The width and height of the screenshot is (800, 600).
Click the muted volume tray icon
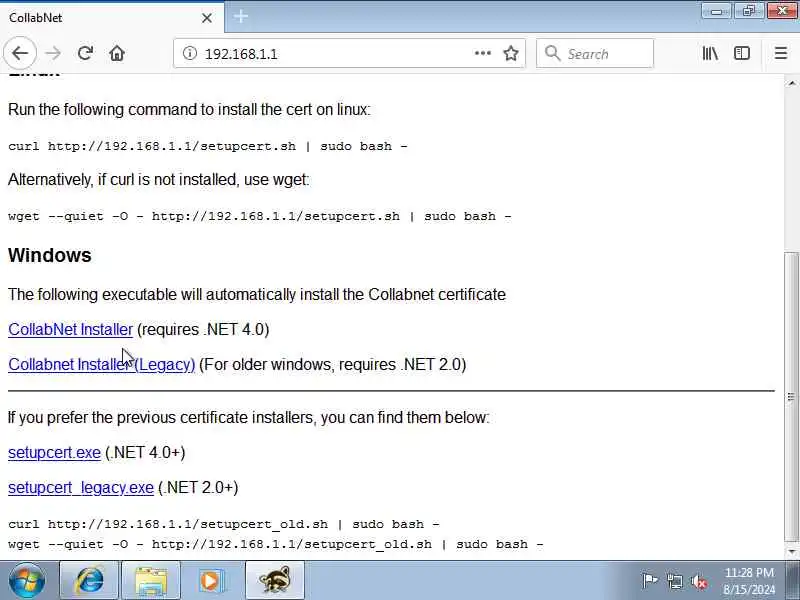[x=699, y=581]
